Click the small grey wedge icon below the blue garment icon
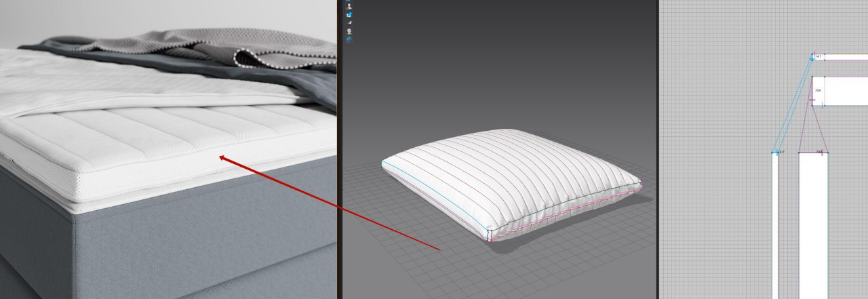The image size is (868, 299). click(349, 22)
